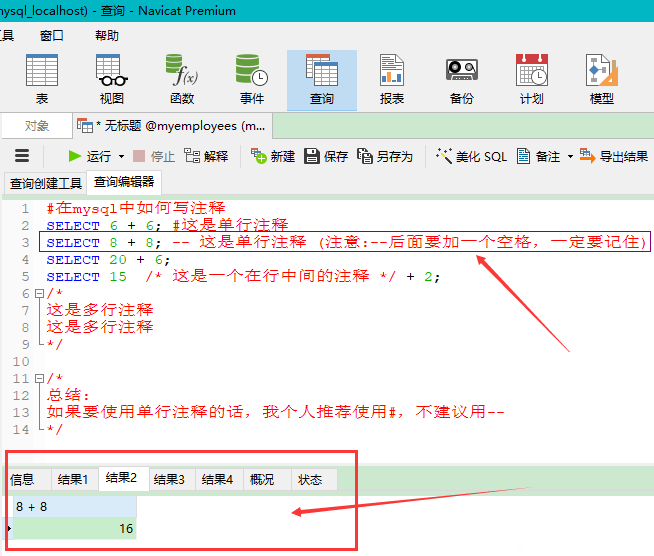
Task: Open the 事件 (Event) toolbar icon
Action: pyautogui.click(x=252, y=80)
